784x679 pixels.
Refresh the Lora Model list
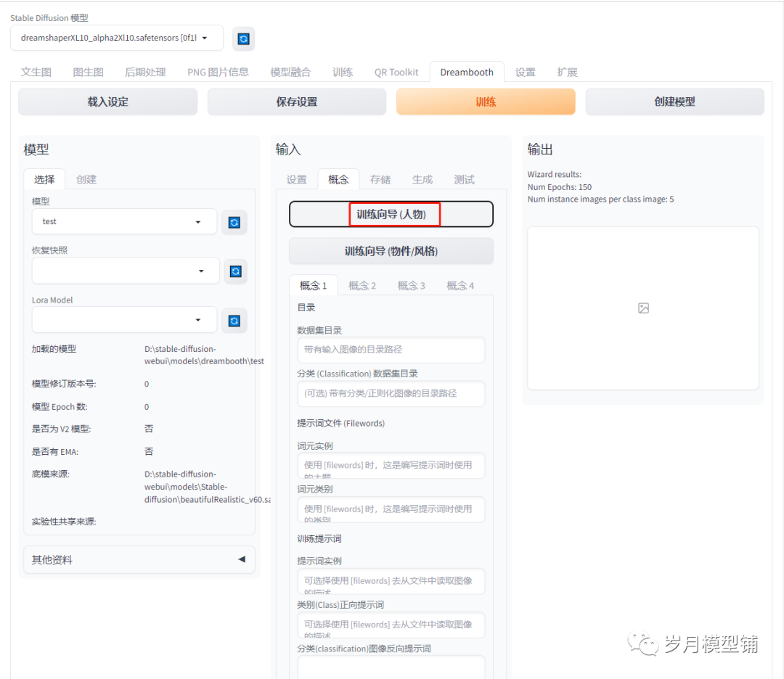pyautogui.click(x=234, y=320)
